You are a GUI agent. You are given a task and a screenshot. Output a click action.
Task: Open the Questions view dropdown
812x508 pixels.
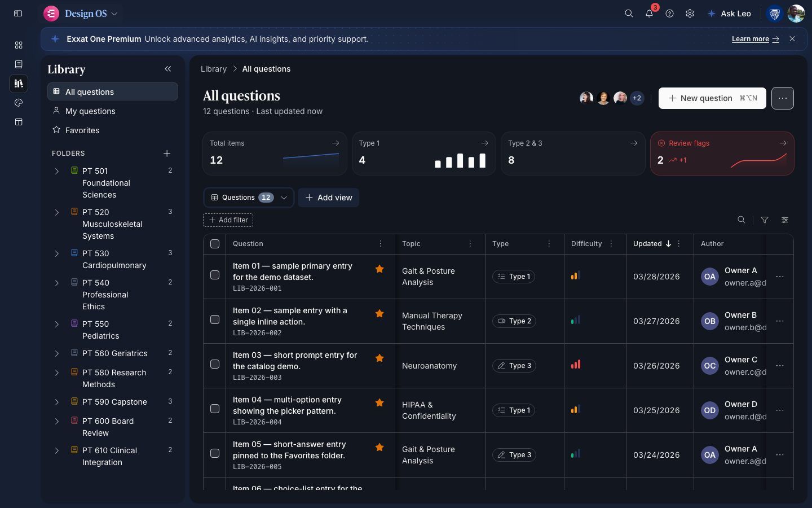249,198
